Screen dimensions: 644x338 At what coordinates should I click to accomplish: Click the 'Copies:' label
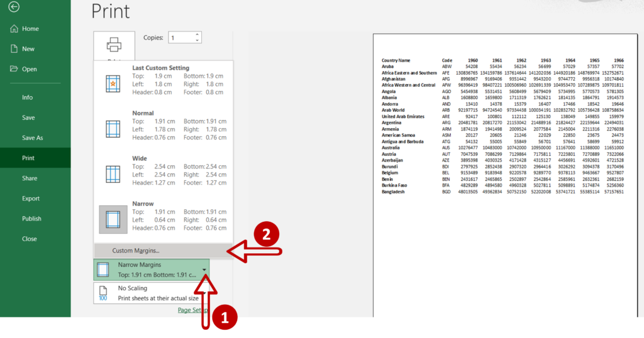tap(153, 37)
